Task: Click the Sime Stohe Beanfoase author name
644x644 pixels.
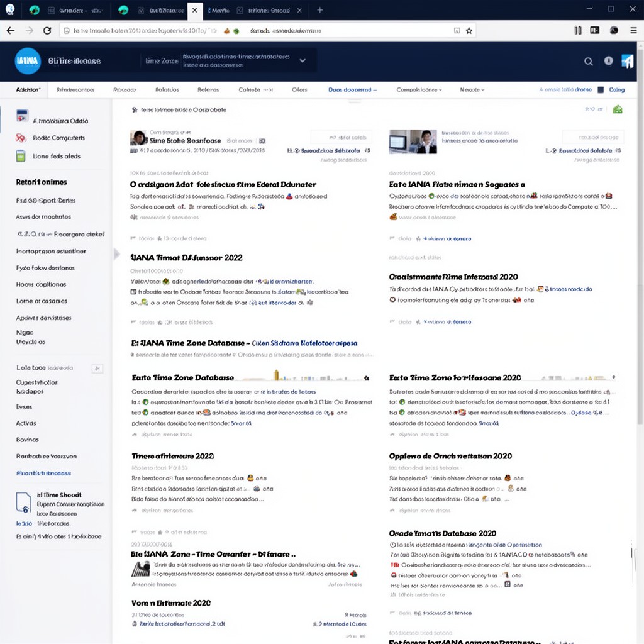Action: (186, 140)
